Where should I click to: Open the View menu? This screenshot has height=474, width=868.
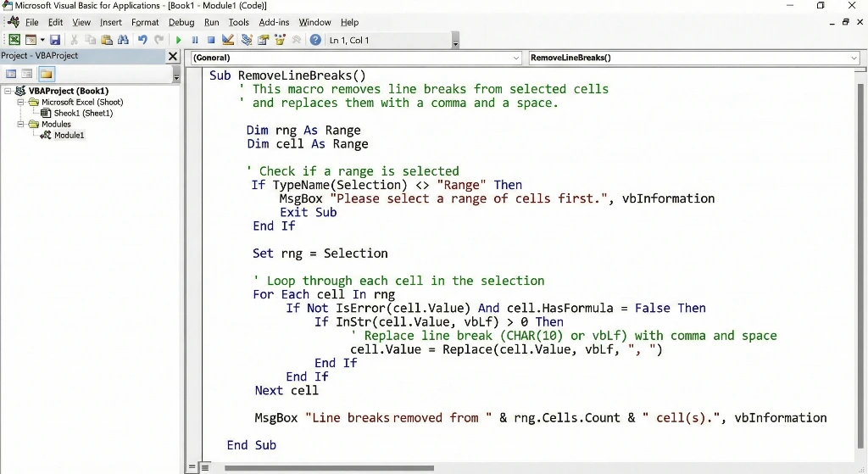tap(81, 22)
